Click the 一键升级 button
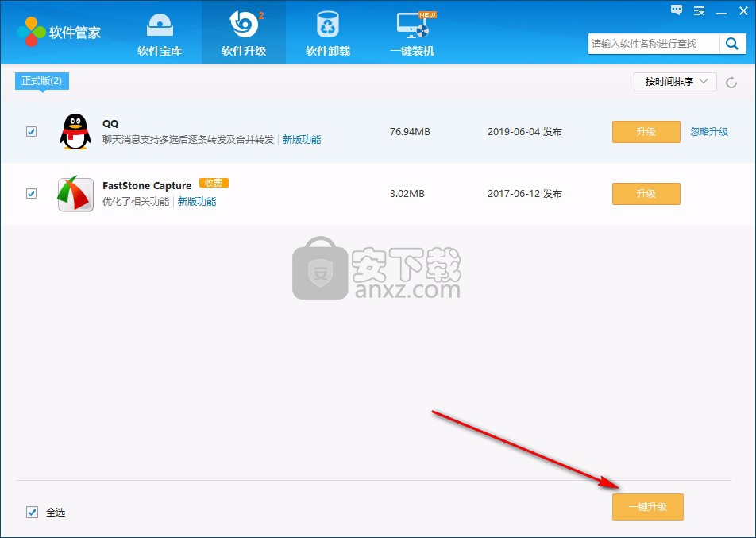This screenshot has width=756, height=538. click(647, 507)
